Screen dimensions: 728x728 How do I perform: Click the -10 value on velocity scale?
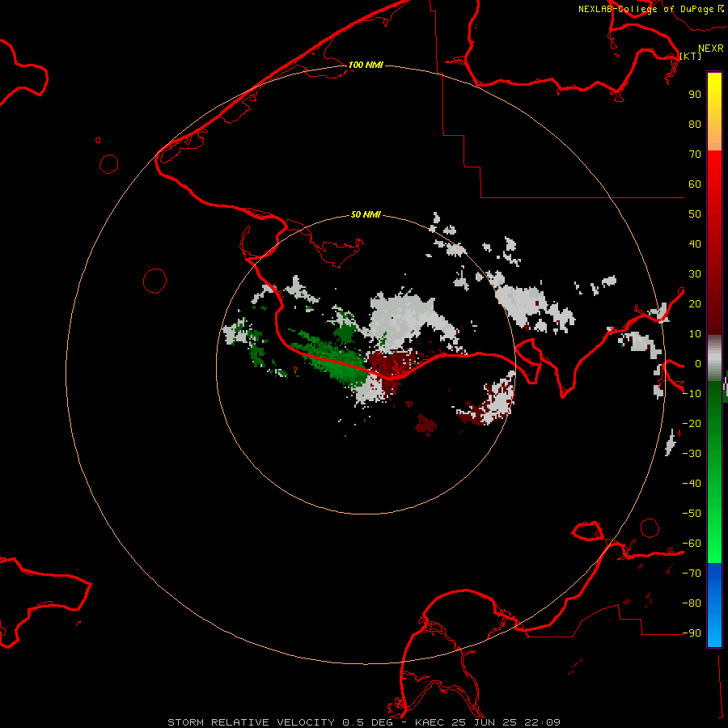(692, 394)
